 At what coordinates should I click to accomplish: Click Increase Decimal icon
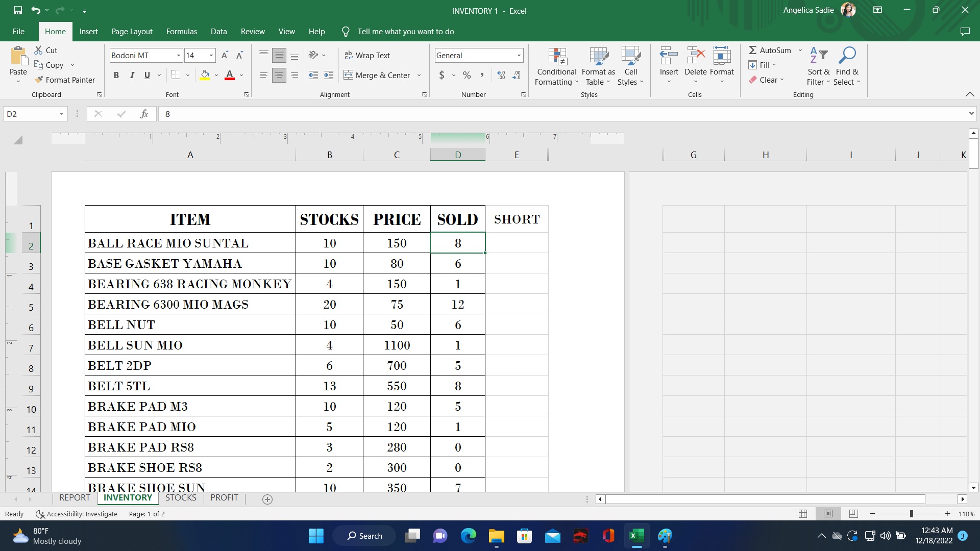[501, 76]
